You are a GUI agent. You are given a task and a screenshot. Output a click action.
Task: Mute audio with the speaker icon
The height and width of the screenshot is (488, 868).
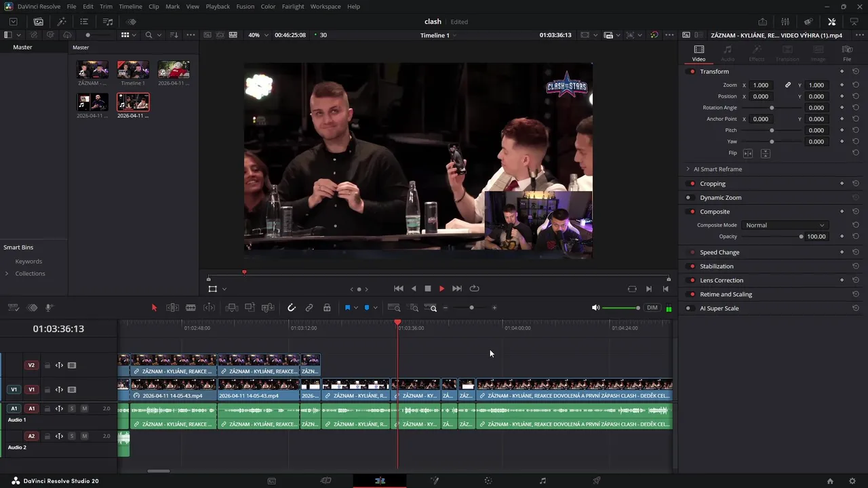click(595, 308)
